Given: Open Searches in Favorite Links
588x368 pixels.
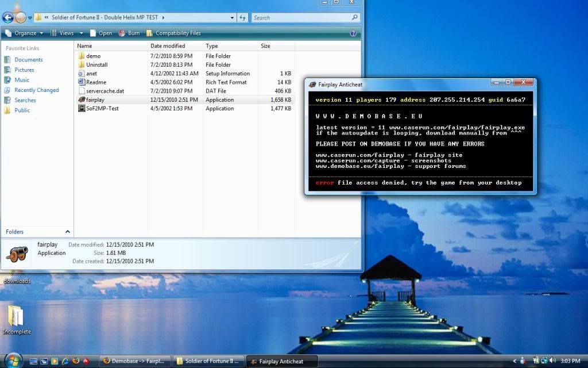Looking at the screenshot, I should [x=20, y=100].
